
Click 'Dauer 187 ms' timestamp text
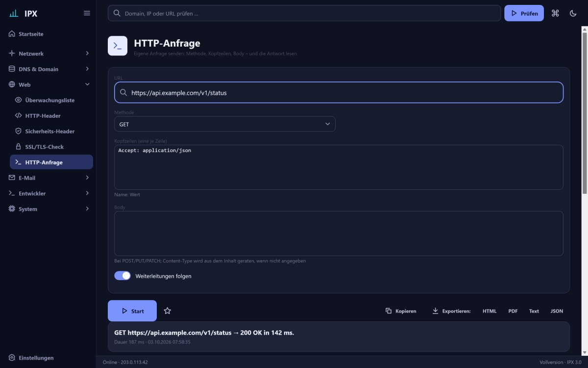click(129, 342)
